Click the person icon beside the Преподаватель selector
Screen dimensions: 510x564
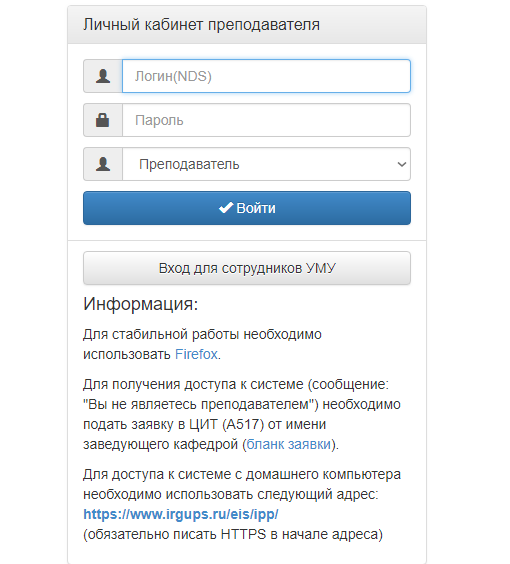(x=103, y=164)
